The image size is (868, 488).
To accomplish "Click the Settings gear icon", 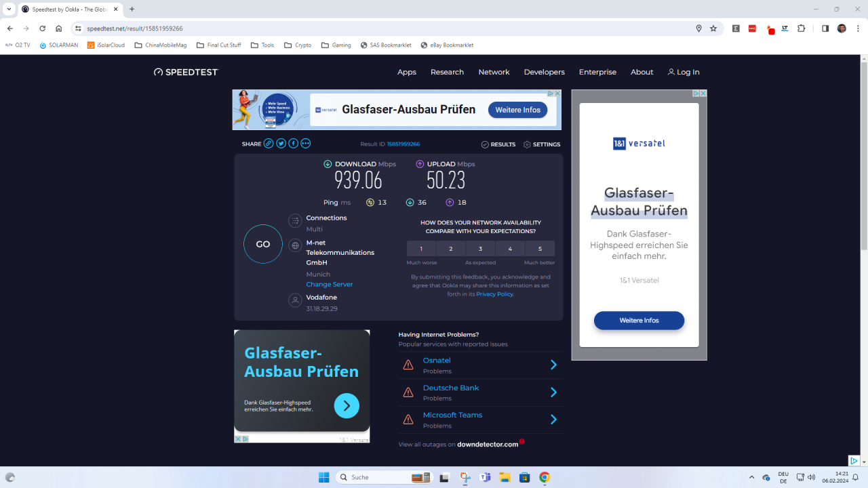I will (527, 144).
